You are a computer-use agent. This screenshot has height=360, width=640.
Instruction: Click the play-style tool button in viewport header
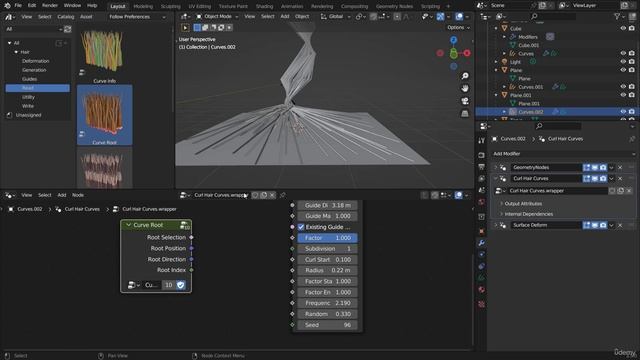point(185,28)
